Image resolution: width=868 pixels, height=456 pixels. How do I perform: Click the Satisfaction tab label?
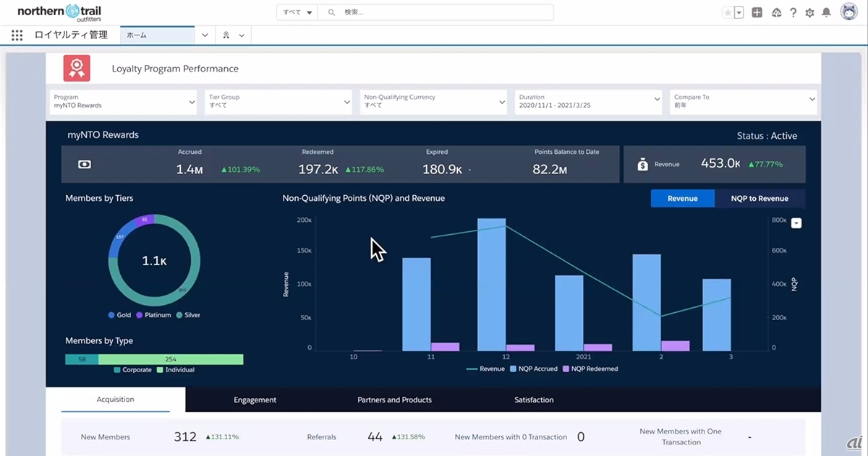534,400
